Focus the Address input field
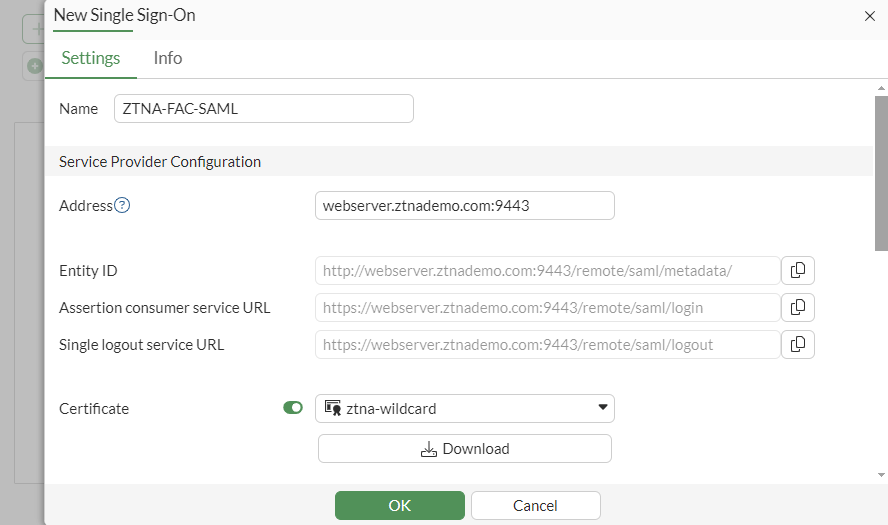The image size is (888, 525). tap(465, 206)
